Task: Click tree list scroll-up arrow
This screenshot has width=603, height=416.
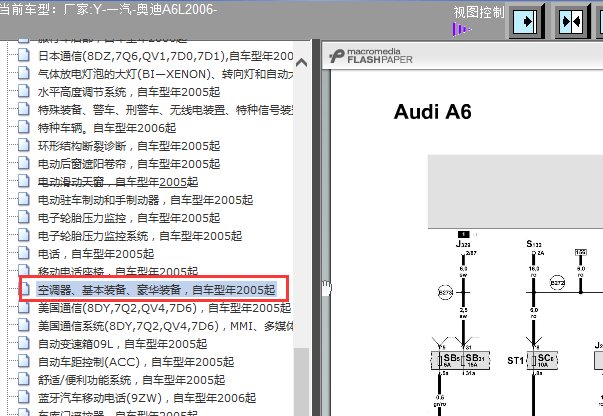Action: (302, 63)
